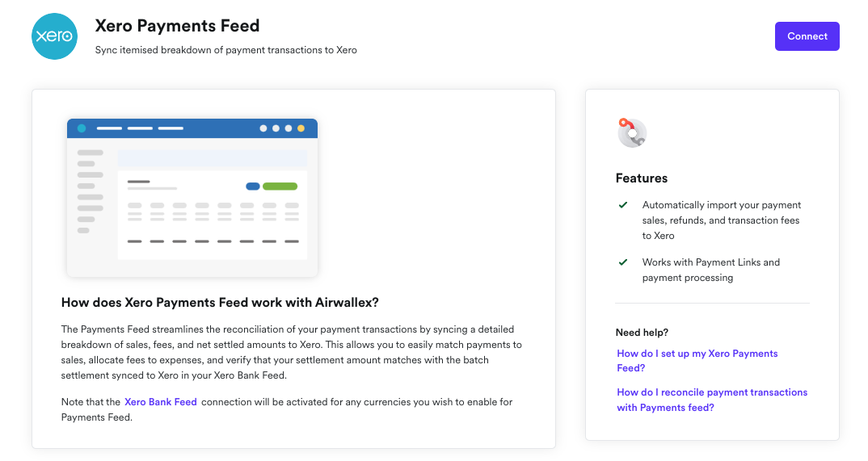Click the dashboard illustration thumbnail
The image size is (868, 461).
tap(192, 198)
